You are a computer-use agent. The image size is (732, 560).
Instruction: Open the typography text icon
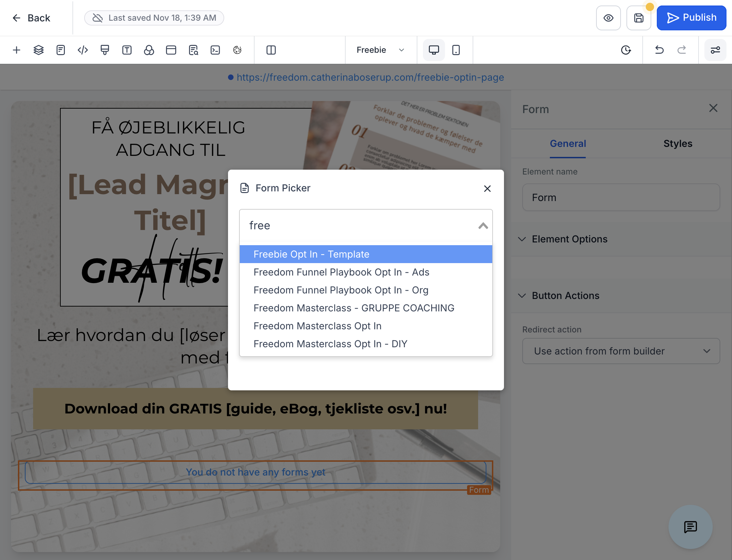pyautogui.click(x=127, y=50)
